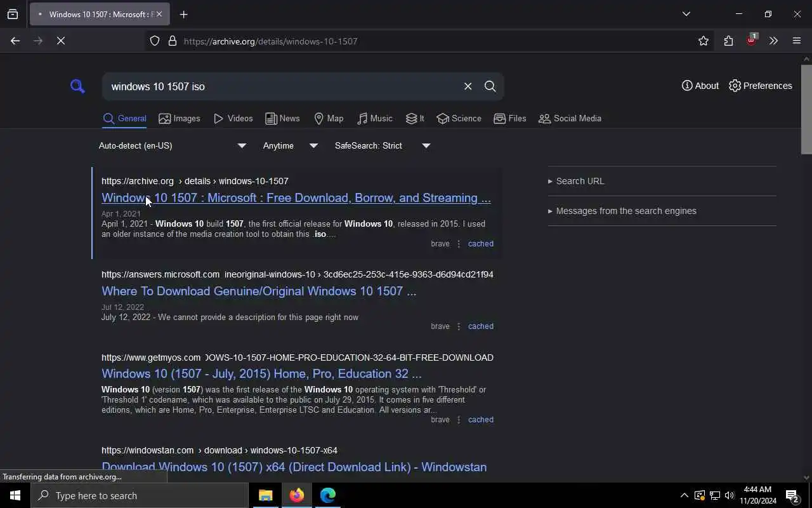Click the search query input field
This screenshot has height=508, width=812.
coord(282,86)
